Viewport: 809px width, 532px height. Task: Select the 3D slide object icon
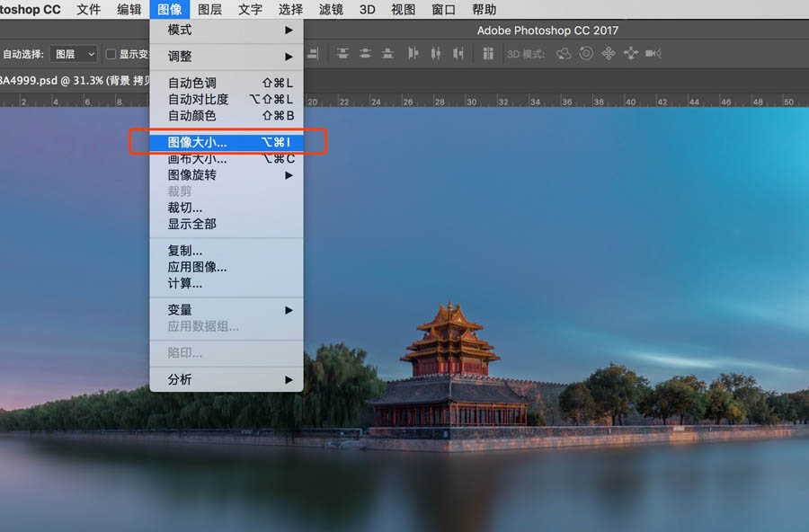pos(630,54)
